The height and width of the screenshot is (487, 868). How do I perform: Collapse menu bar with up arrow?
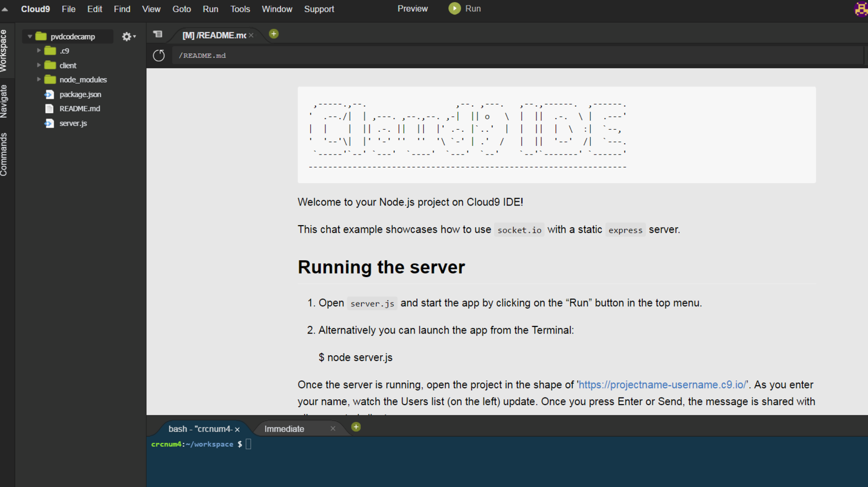[5, 9]
